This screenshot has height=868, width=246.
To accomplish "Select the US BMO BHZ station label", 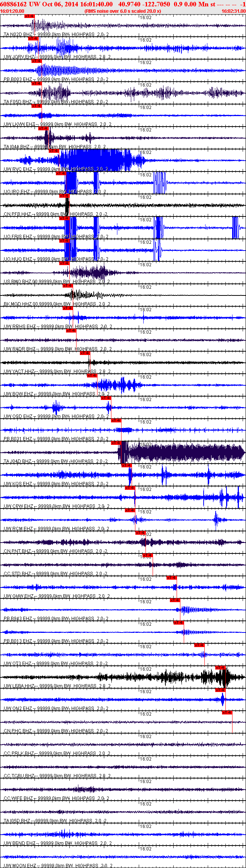I will (57, 282).
